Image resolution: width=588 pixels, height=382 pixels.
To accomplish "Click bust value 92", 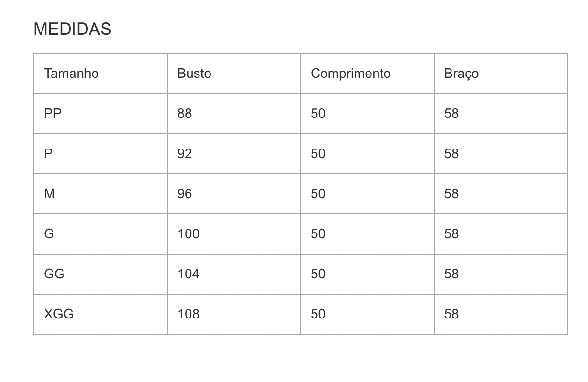I will pyautogui.click(x=185, y=154).
